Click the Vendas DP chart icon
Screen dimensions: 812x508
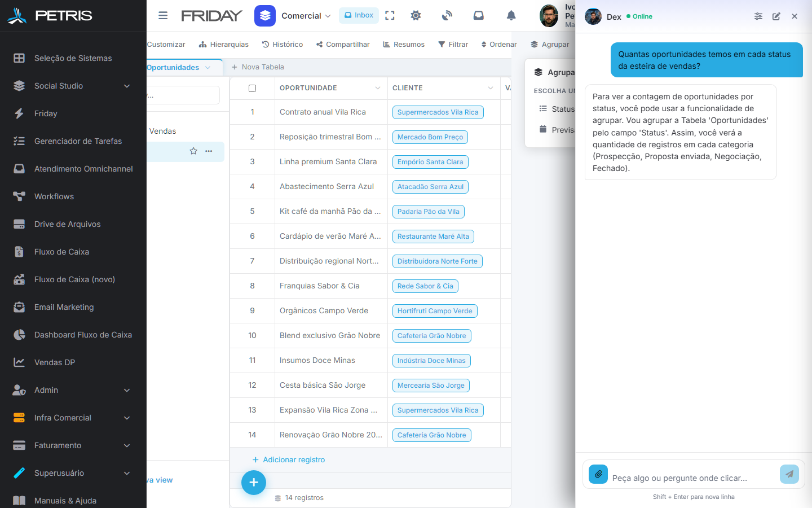pos(19,362)
